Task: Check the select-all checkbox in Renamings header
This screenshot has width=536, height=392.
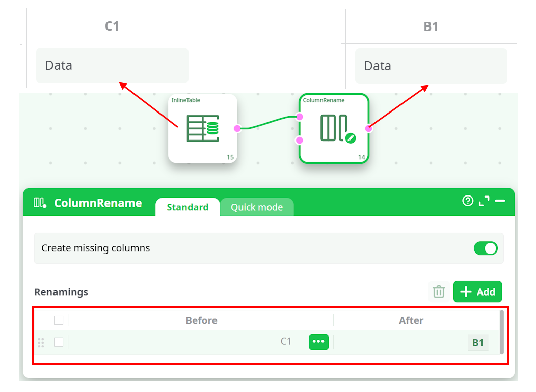Action: point(59,320)
